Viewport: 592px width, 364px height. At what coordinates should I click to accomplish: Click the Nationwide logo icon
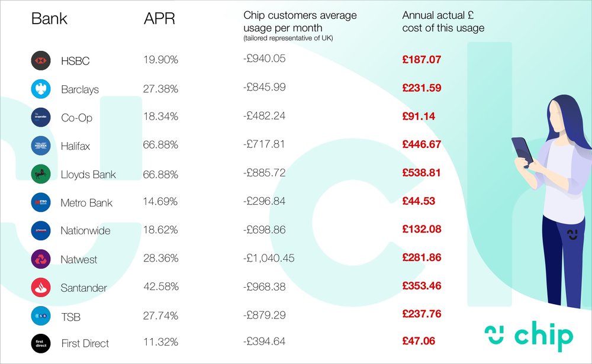click(x=41, y=231)
